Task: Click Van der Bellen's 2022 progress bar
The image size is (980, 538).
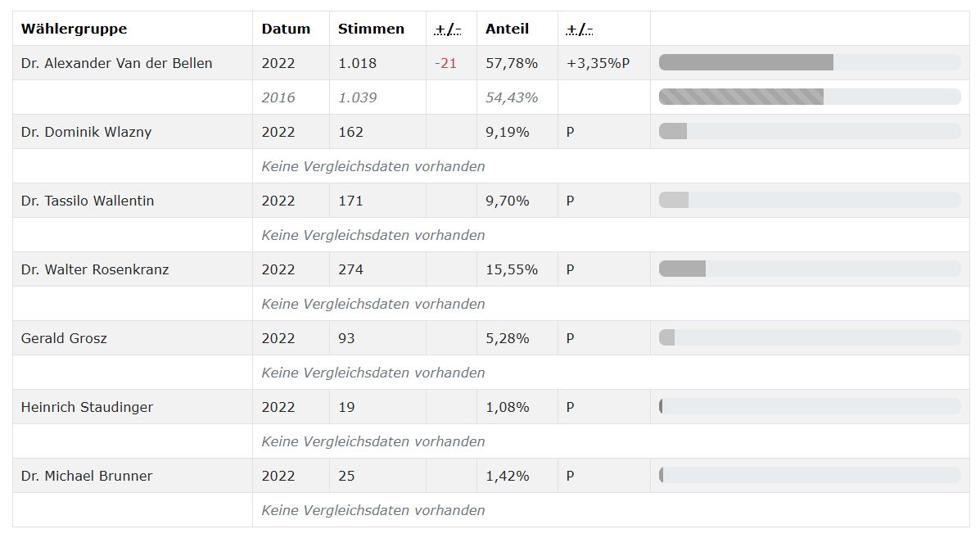Action: (x=810, y=62)
